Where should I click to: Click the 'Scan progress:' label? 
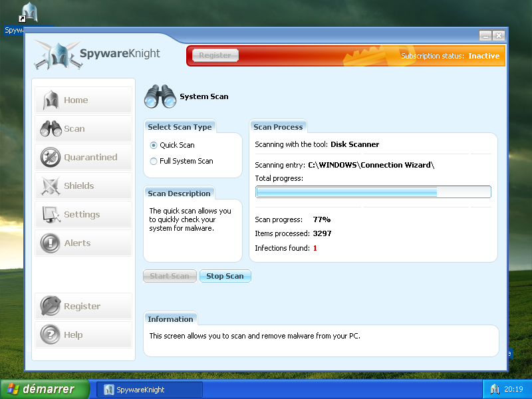[279, 219]
